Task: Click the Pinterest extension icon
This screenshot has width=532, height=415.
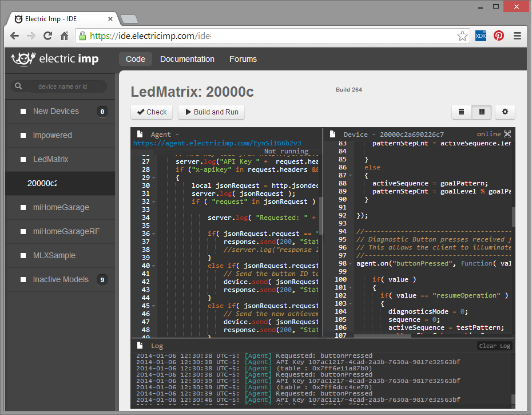Action: point(499,35)
